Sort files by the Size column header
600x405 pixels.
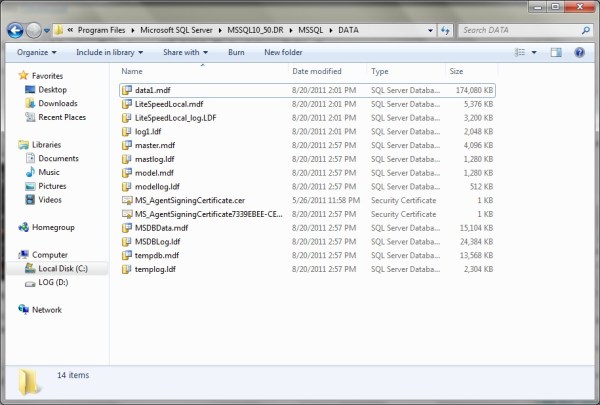coord(456,72)
